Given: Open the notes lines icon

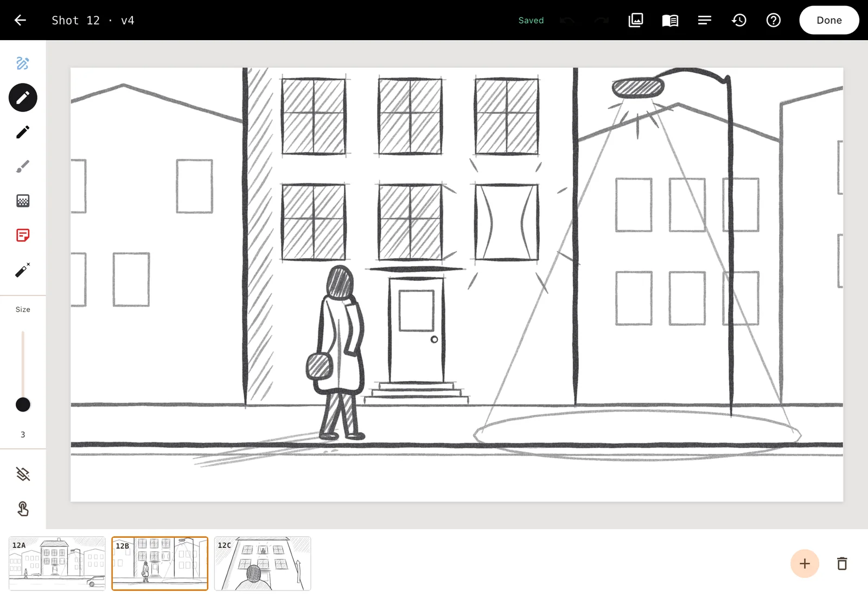Looking at the screenshot, I should pos(704,20).
